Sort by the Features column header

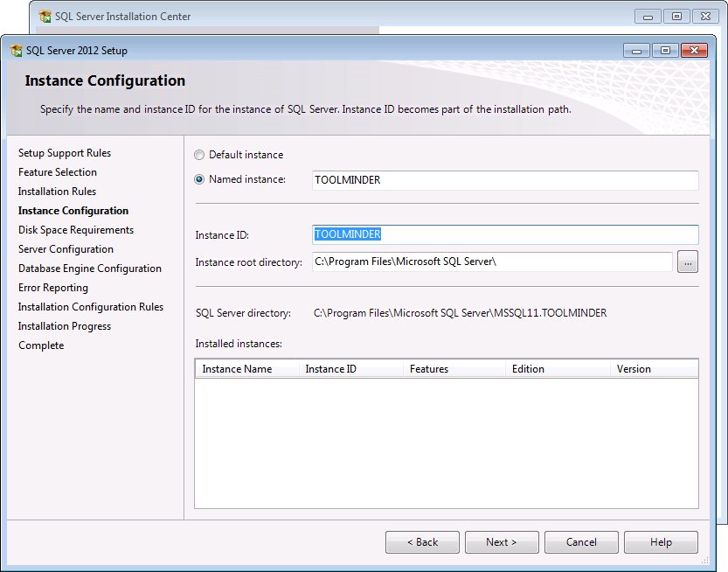click(454, 369)
